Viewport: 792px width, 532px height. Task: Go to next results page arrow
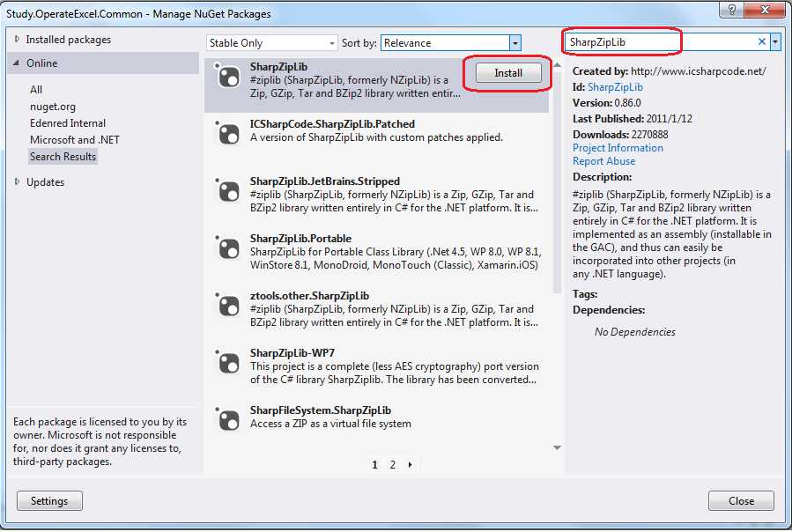(411, 464)
